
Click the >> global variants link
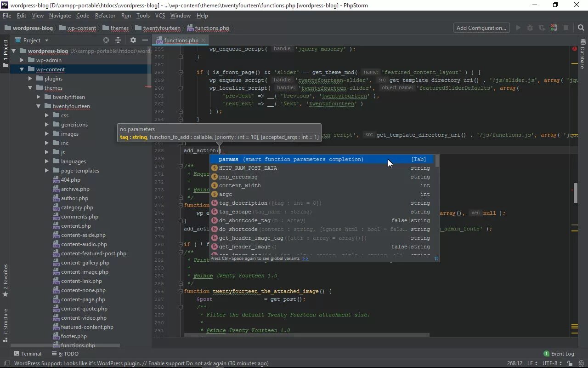coord(305,259)
